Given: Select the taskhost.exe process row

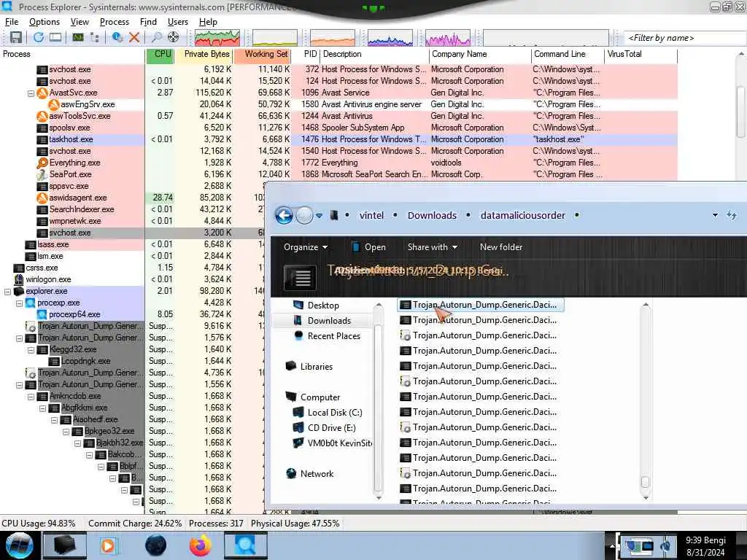Looking at the screenshot, I should tap(338, 139).
